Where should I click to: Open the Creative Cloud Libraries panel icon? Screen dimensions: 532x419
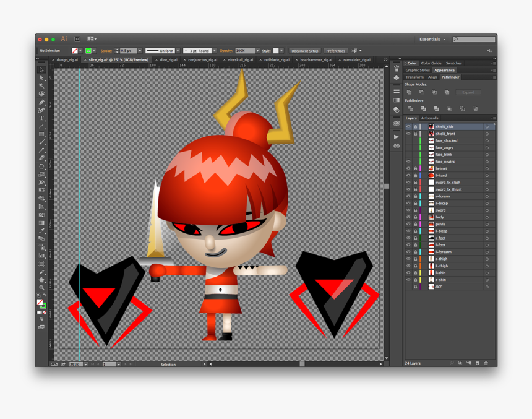[x=397, y=123]
